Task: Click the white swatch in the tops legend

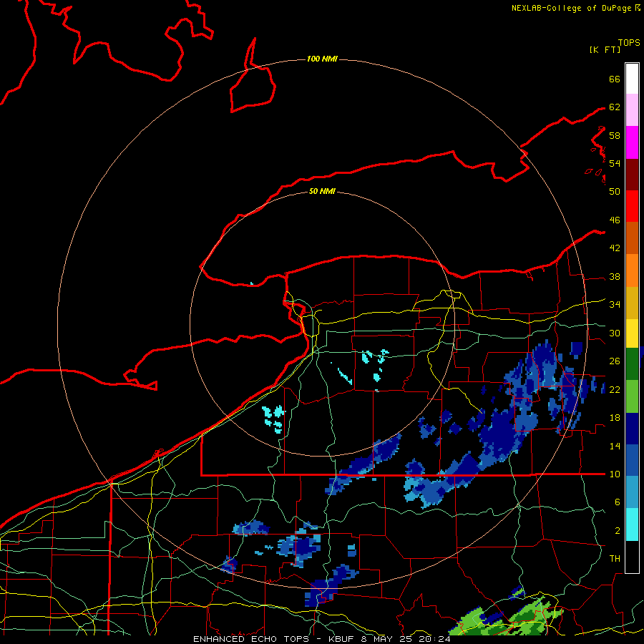Action: (632, 79)
